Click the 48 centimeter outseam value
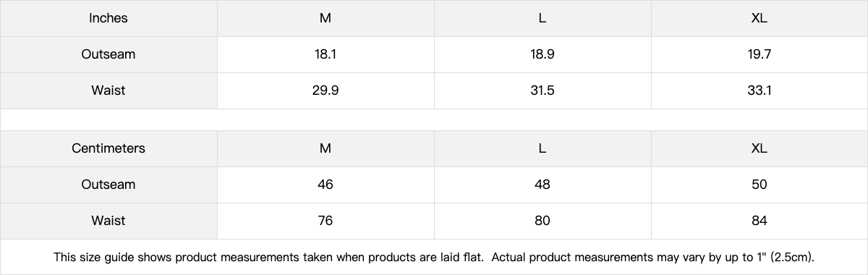 [542, 185]
